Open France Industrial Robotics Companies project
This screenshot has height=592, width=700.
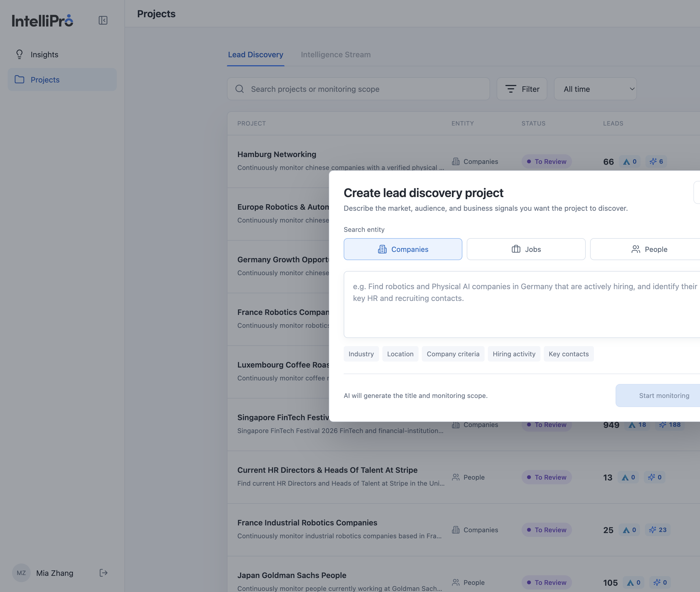pos(307,523)
